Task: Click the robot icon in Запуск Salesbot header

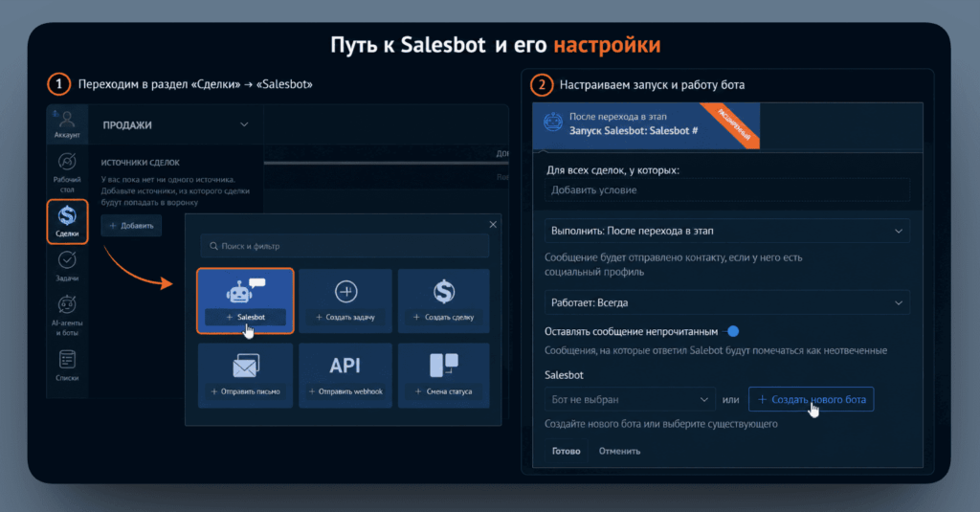Action: coord(553,122)
